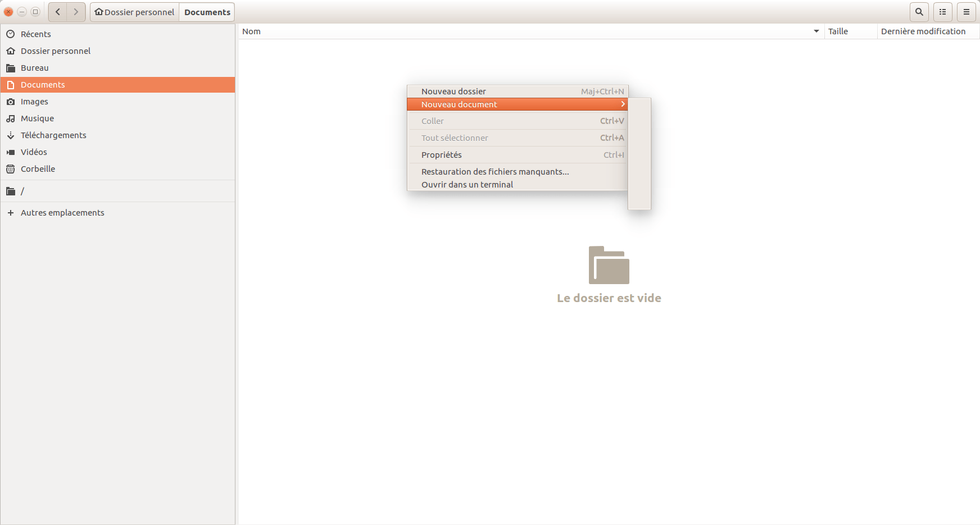Close the file manager window
The image size is (980, 525).
[8, 12]
